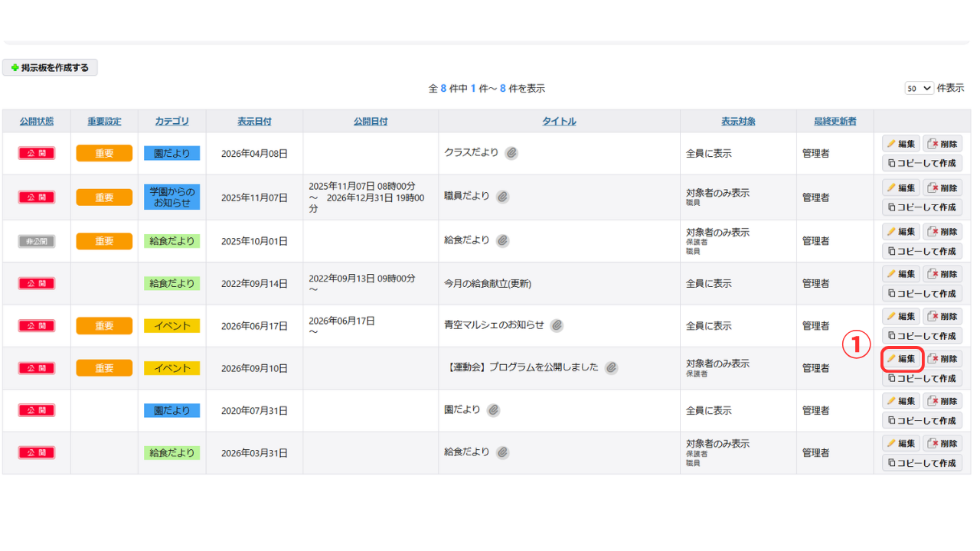Sort by 表示日付 column header
This screenshot has width=980, height=551.
(x=254, y=121)
